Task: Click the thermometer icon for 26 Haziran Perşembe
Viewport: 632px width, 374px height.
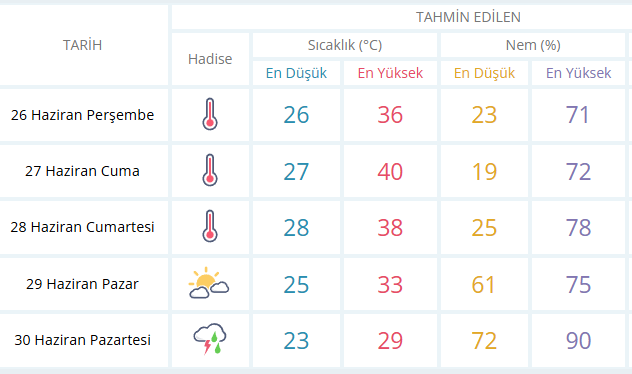Action: coord(210,114)
